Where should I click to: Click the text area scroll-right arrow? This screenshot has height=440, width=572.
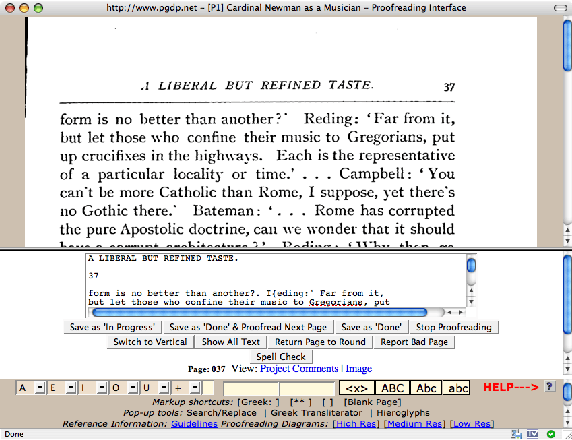(461, 312)
